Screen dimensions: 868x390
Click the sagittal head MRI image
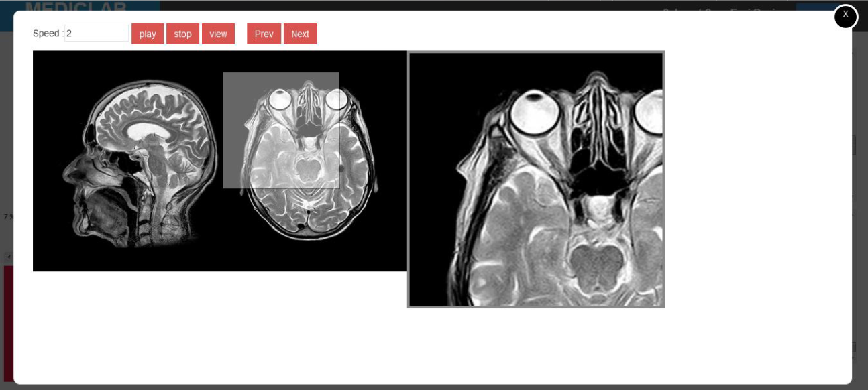pyautogui.click(x=141, y=162)
